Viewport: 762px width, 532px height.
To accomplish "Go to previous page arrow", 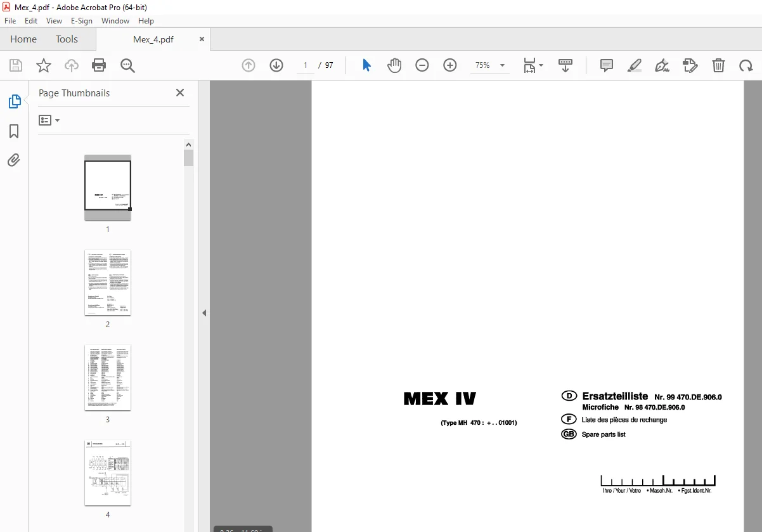I will point(249,65).
